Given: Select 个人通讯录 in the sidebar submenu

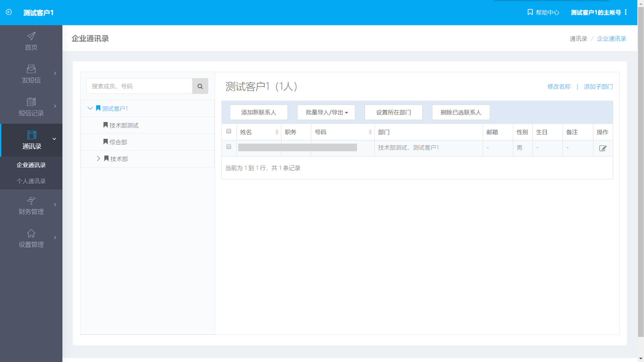Looking at the screenshot, I should [31, 181].
